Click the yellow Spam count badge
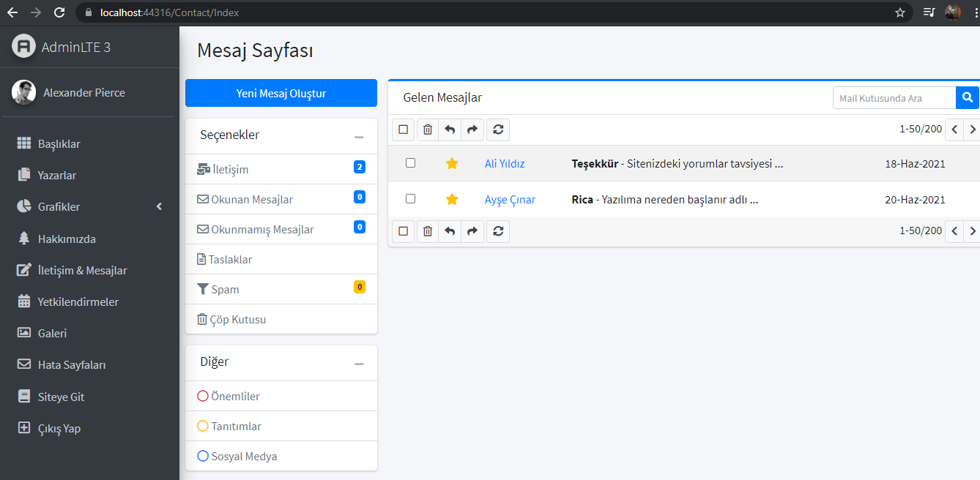 (360, 287)
